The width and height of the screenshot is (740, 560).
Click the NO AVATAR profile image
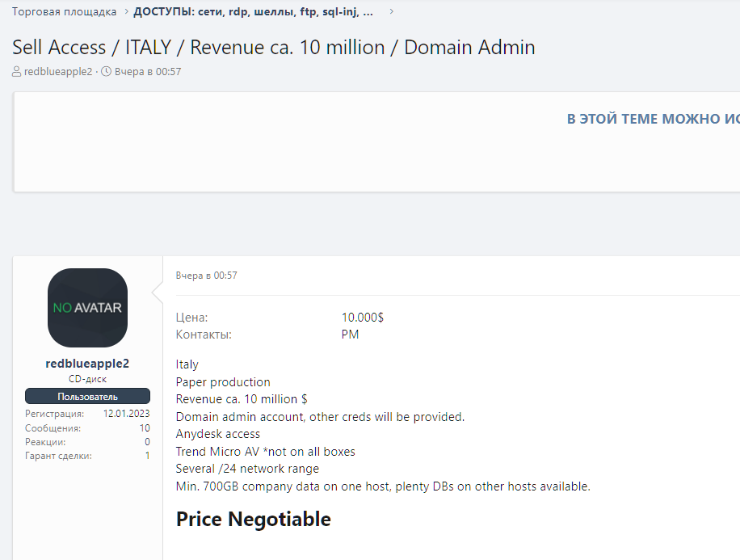pyautogui.click(x=87, y=308)
